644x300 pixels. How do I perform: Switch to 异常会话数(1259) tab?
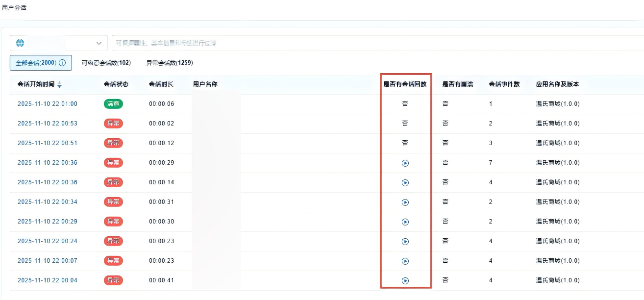pos(170,63)
